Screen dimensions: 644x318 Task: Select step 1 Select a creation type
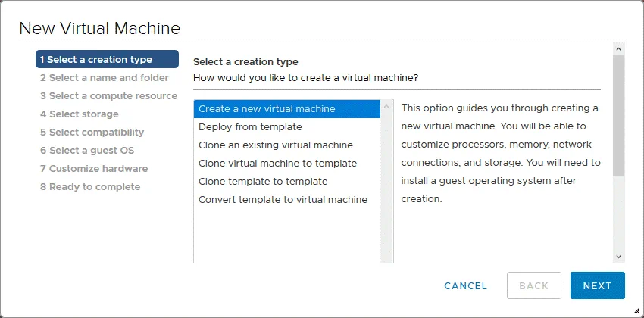(107, 59)
